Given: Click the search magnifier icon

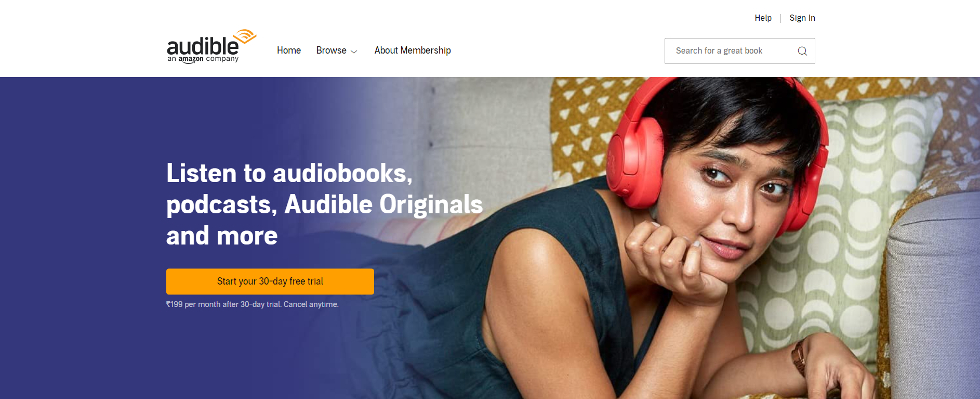Looking at the screenshot, I should [x=802, y=51].
